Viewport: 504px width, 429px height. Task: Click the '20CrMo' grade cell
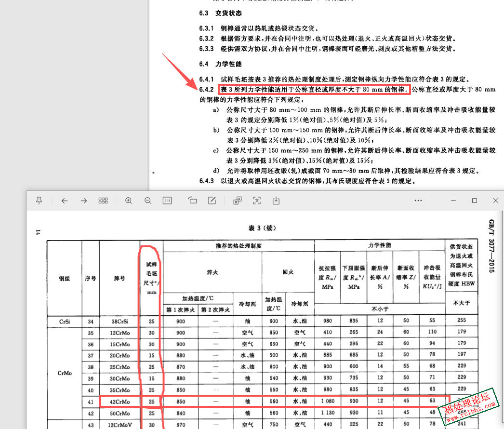pyautogui.click(x=120, y=356)
